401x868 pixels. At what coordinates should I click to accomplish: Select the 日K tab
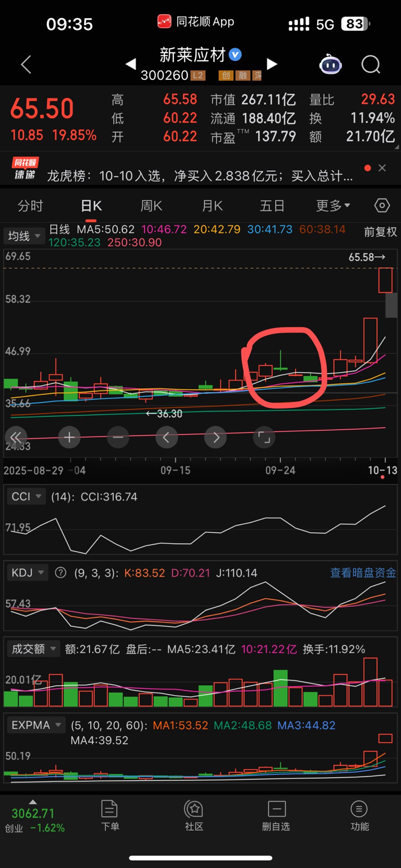pos(91,206)
